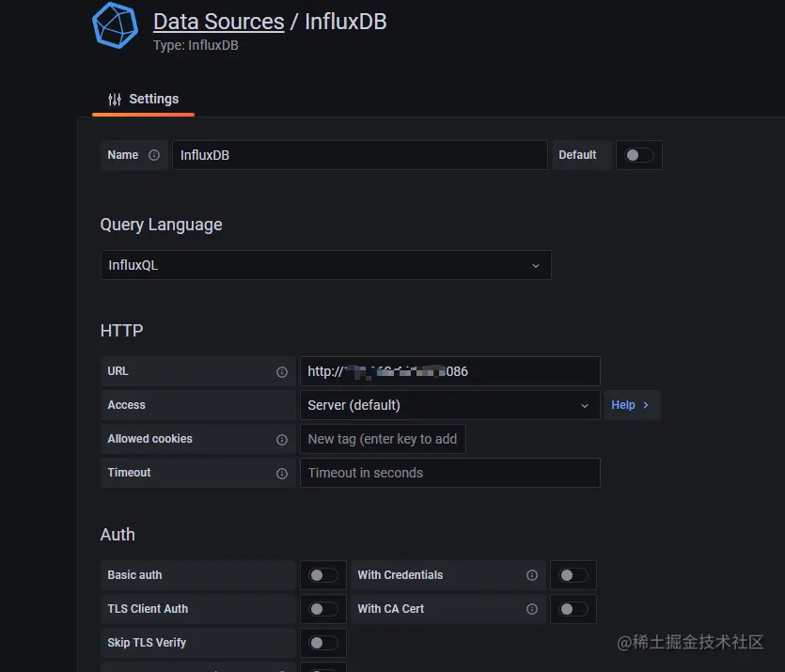The height and width of the screenshot is (672, 785).
Task: Toggle the With Credentials switch
Action: coord(573,575)
